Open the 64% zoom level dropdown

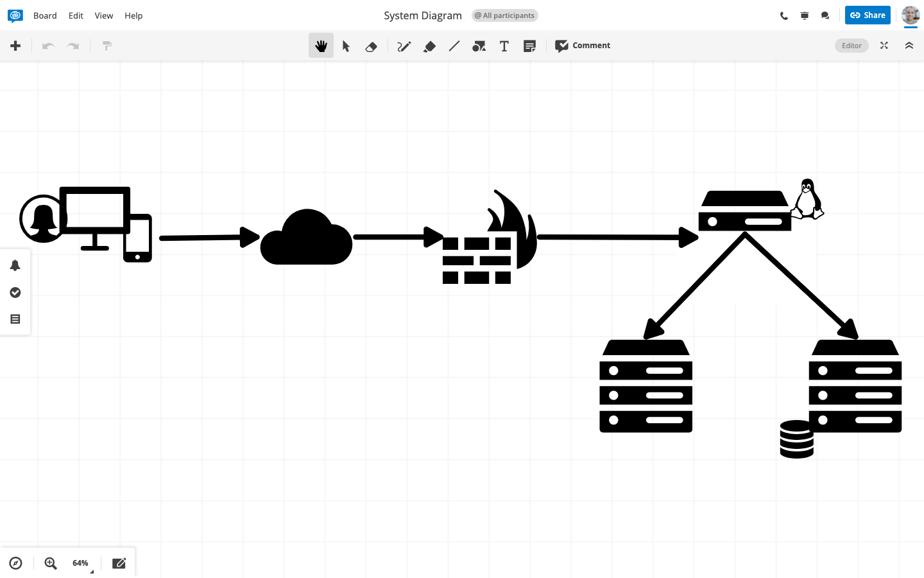pos(81,563)
